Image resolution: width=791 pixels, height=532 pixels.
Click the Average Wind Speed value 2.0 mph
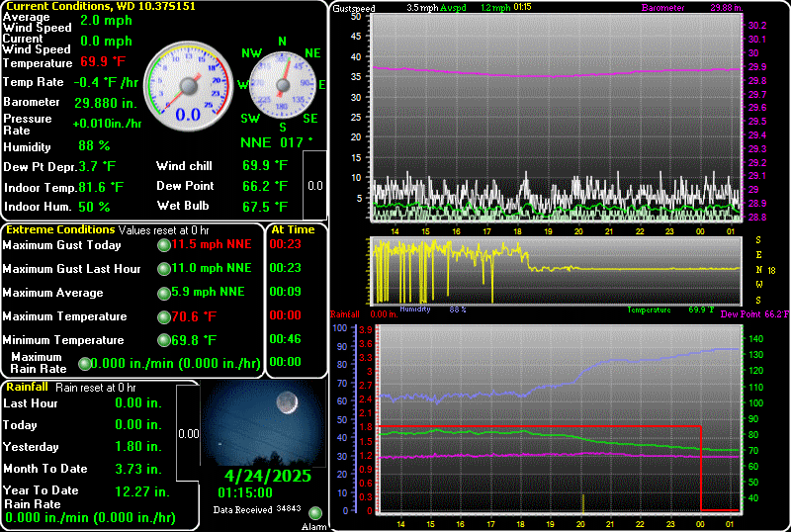pyautogui.click(x=106, y=21)
